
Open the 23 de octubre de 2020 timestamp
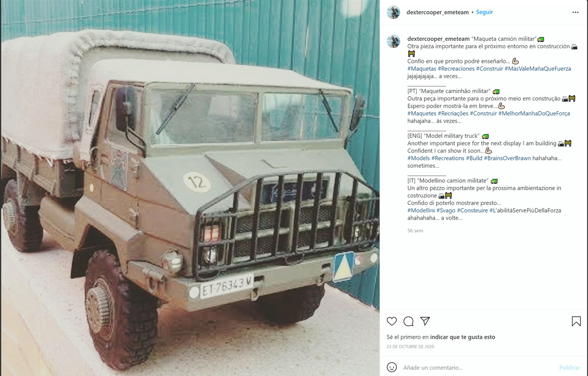point(410,347)
